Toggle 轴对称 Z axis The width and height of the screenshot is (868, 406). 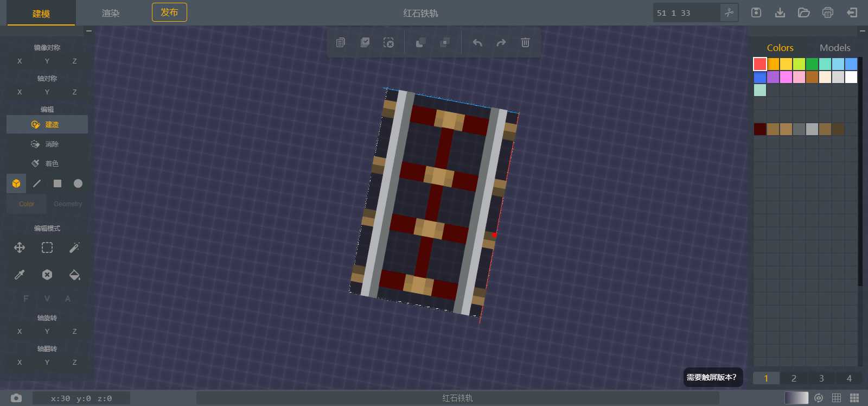point(74,92)
